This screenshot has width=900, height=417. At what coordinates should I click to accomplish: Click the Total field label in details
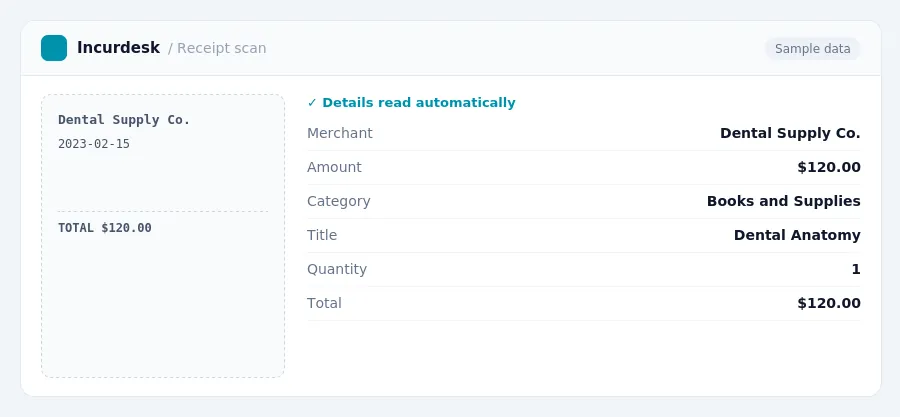pyautogui.click(x=324, y=303)
